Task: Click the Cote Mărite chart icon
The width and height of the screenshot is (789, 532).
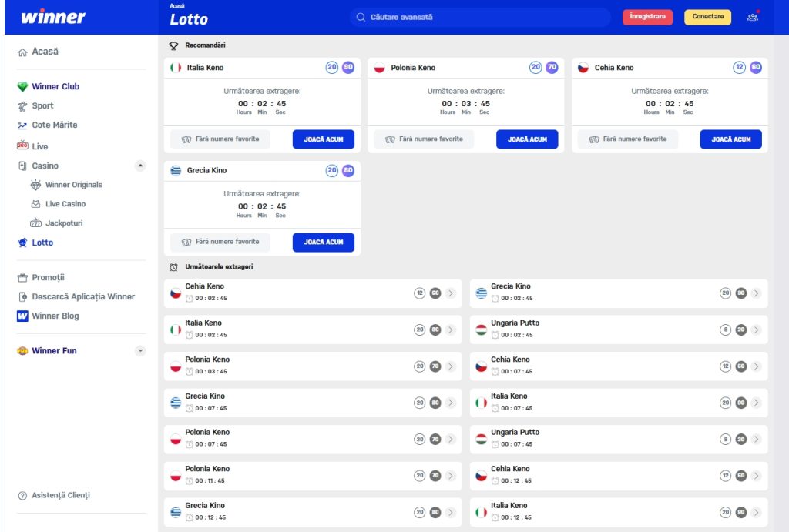Action: [22, 125]
